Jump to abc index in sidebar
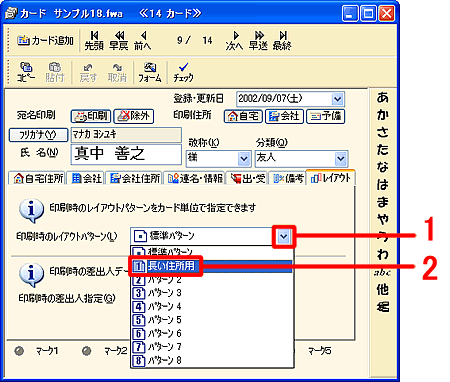This screenshot has height=382, width=450. click(382, 272)
